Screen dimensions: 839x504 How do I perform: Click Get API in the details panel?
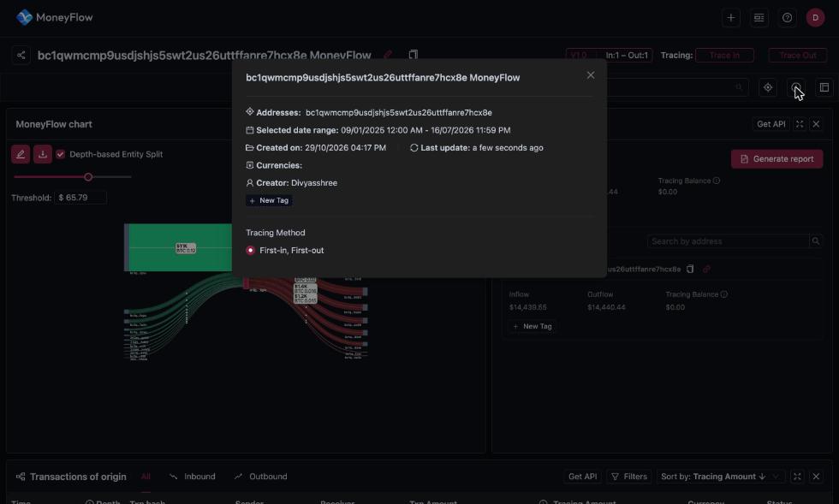click(771, 124)
